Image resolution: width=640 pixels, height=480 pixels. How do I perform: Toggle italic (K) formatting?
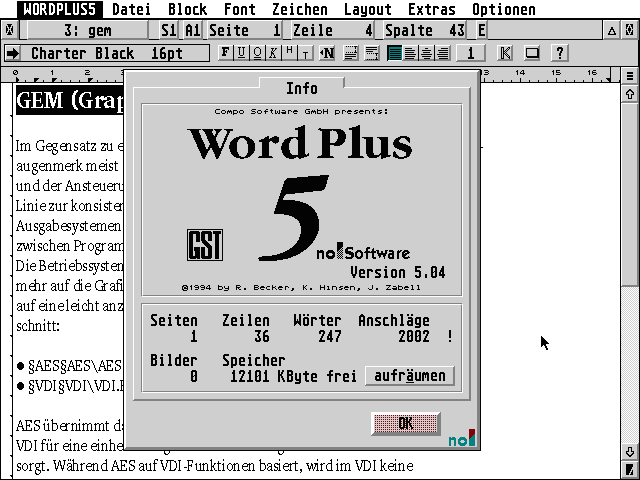coord(273,53)
